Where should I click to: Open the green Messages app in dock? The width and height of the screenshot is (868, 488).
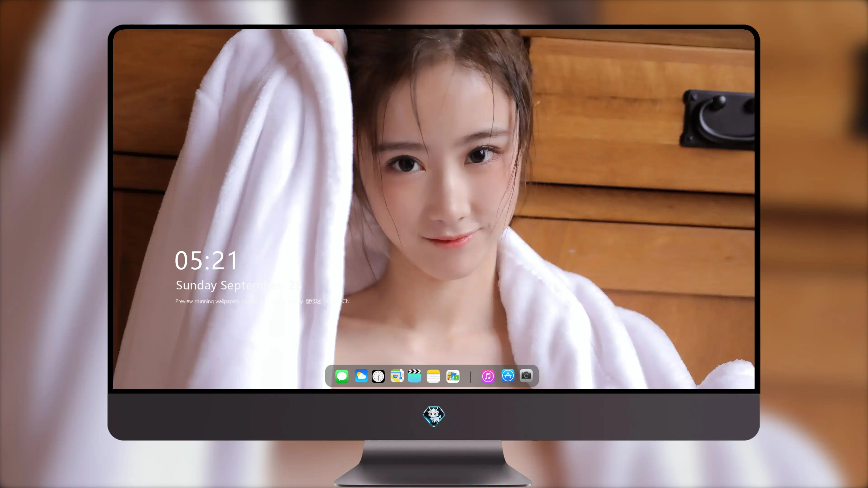pyautogui.click(x=342, y=376)
